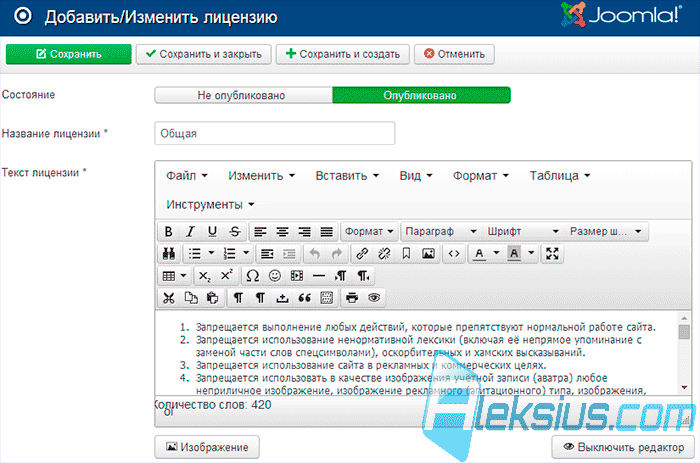Screen dimensions: 700x463
Task: Copy selection icon
Action: (191, 298)
